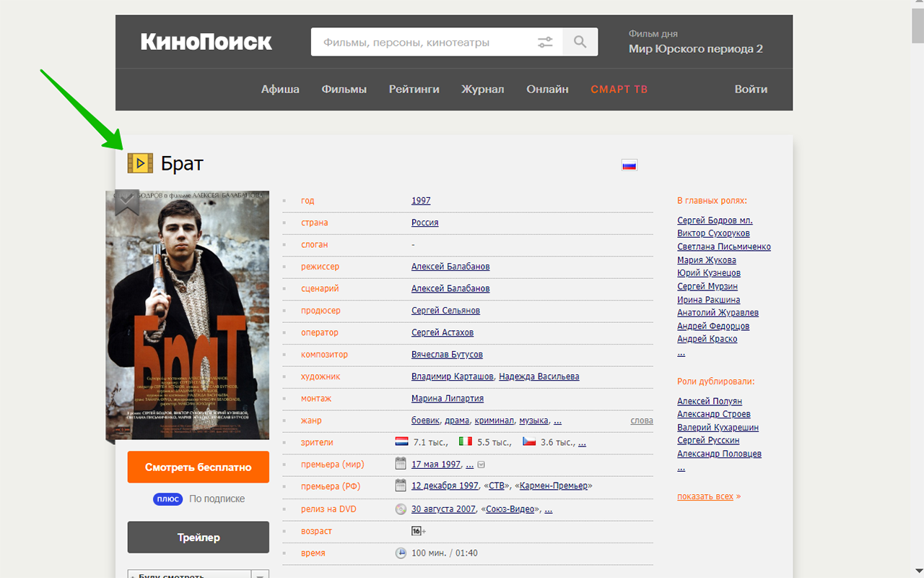924x578 pixels.
Task: Click the Брат movie poster thumbnail
Action: [188, 315]
